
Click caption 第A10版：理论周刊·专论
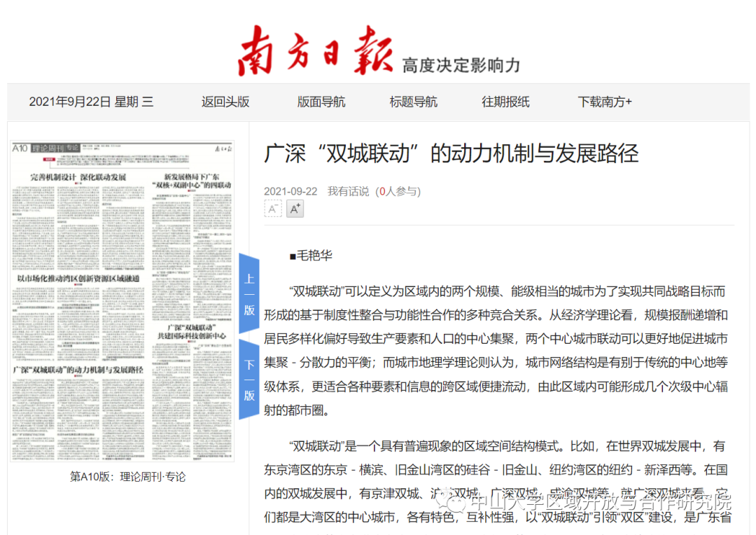pyautogui.click(x=128, y=477)
